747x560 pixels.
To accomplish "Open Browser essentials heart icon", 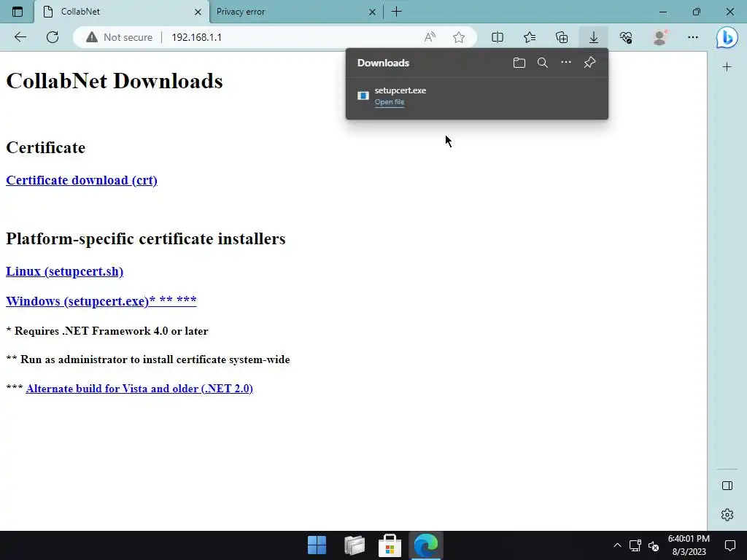I will tap(626, 37).
